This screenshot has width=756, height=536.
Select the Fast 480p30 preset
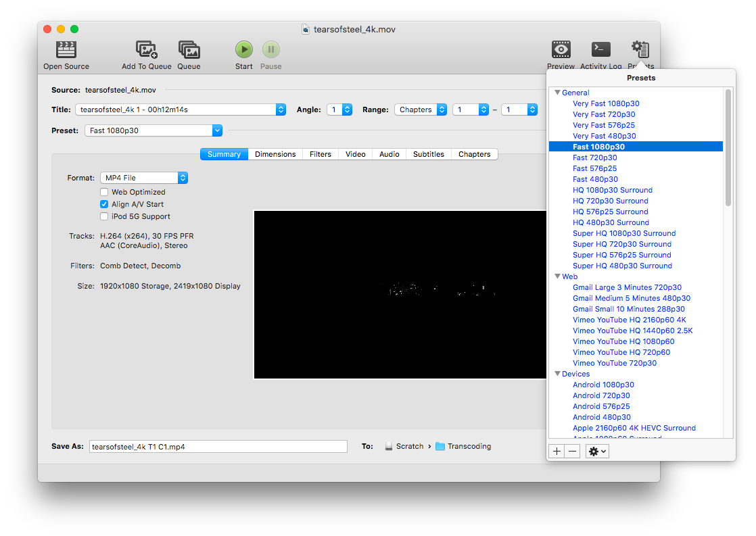click(596, 179)
